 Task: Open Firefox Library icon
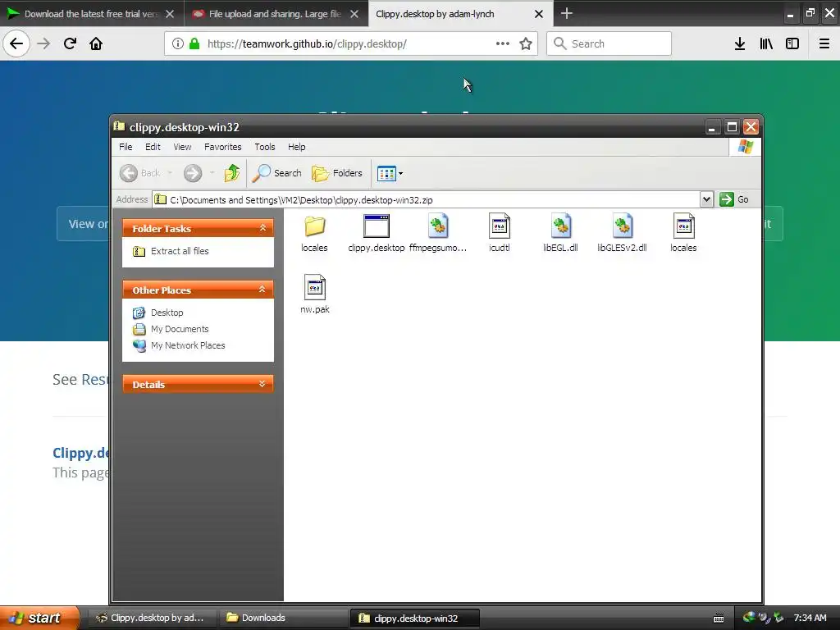click(766, 43)
